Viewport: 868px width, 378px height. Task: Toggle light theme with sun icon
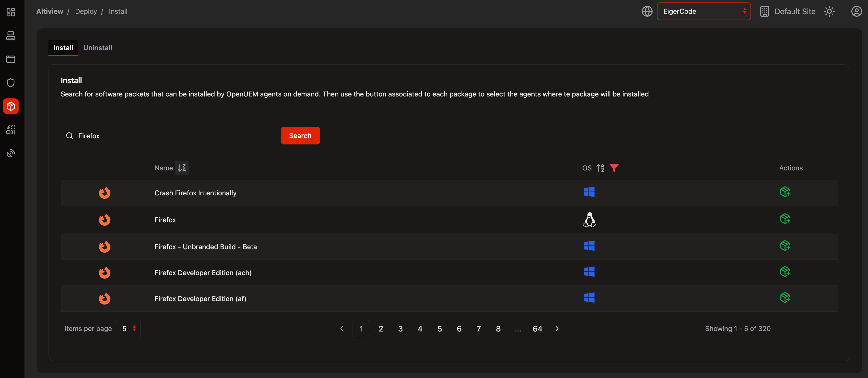829,12
